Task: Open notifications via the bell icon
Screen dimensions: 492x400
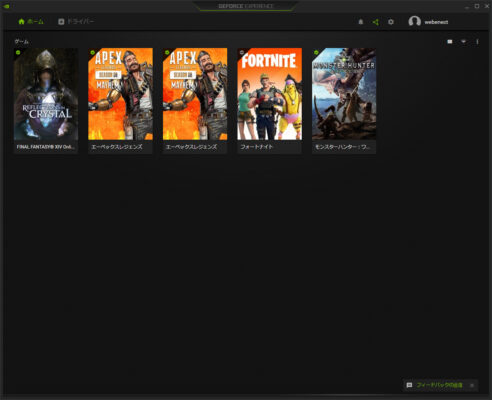Action: [x=361, y=22]
